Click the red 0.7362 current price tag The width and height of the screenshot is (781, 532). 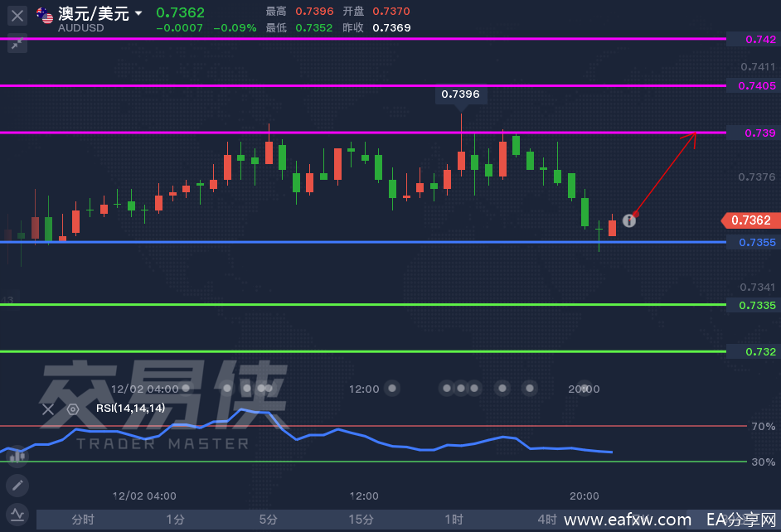[x=751, y=220]
